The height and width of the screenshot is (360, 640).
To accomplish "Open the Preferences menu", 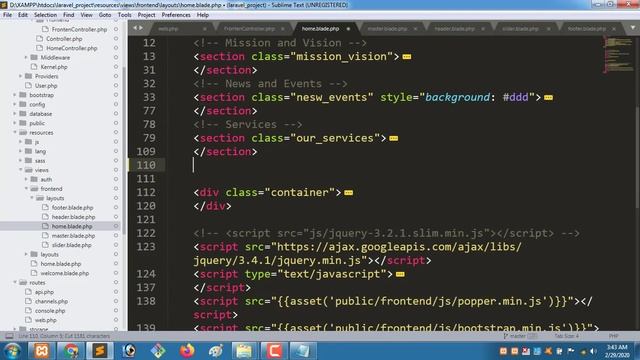I will coord(176,15).
